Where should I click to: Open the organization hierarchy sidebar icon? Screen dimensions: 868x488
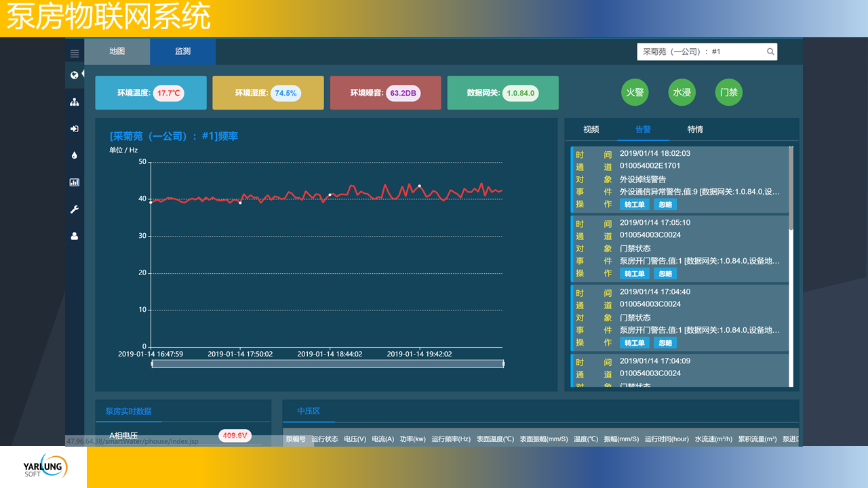pos(75,102)
